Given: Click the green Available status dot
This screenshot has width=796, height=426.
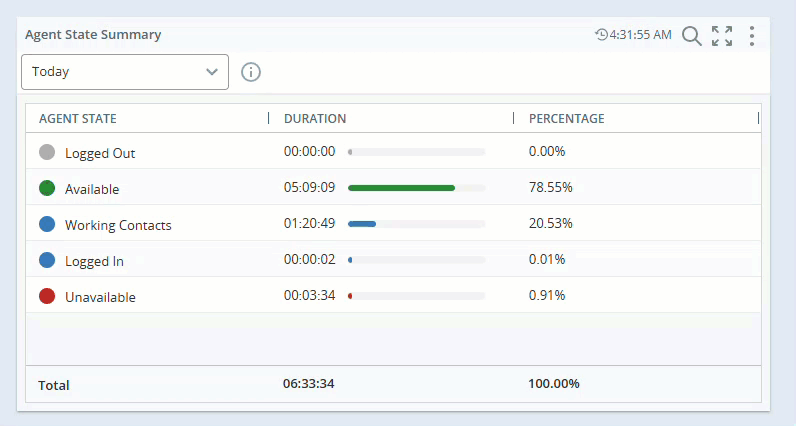Looking at the screenshot, I should point(47,188).
